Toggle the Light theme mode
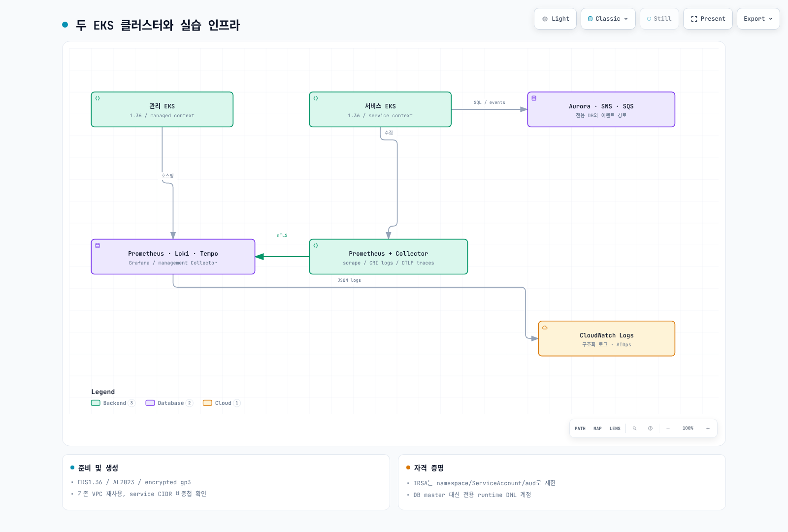Image resolution: width=788 pixels, height=532 pixels. [x=555, y=19]
